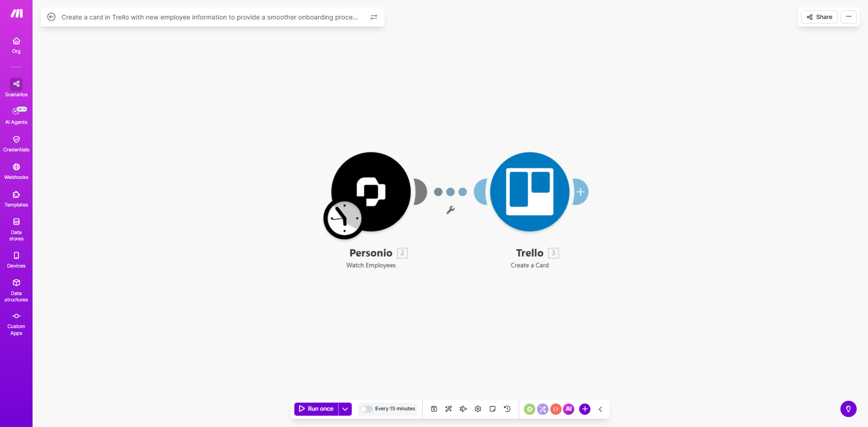Open Scenarios in the sidebar
Screen dimensions: 868x427
16,88
